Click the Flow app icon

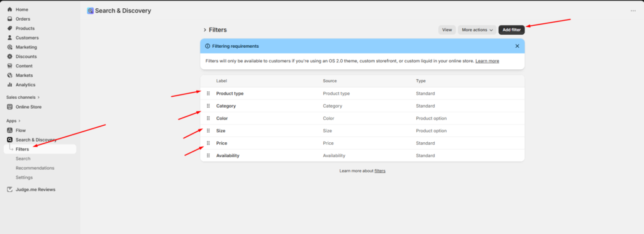[10, 130]
